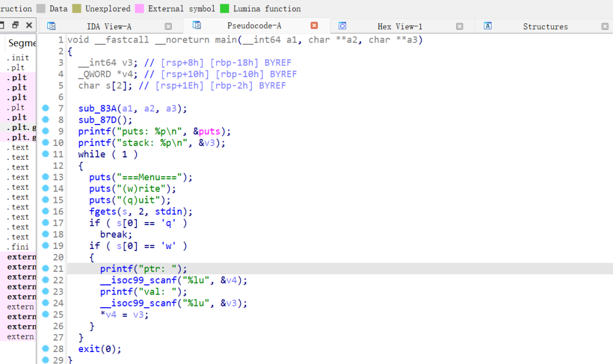Switch to the Structures tab
This screenshot has width=613, height=364.
[x=545, y=26]
